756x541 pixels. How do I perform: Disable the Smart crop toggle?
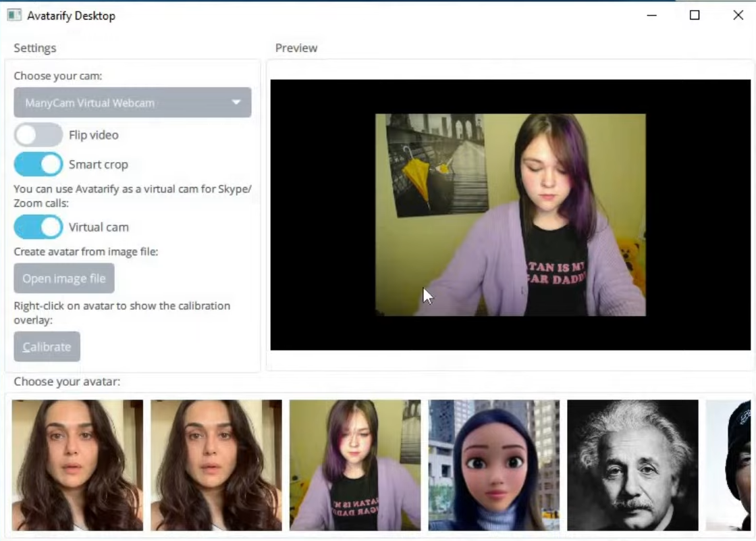point(38,163)
